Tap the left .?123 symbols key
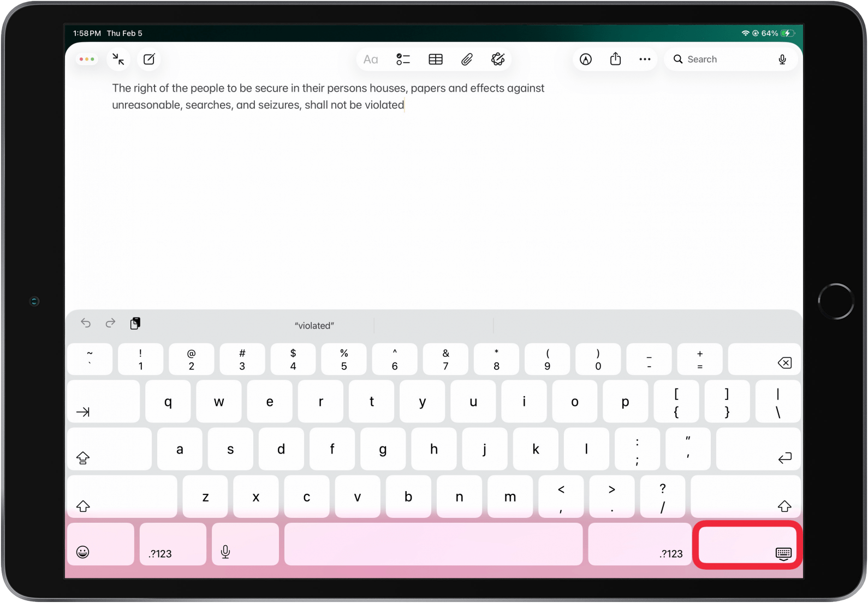 pyautogui.click(x=173, y=544)
